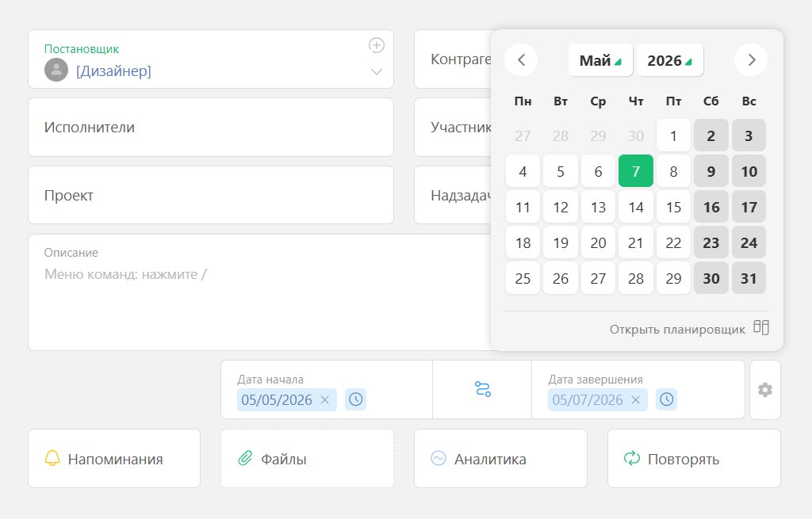Click the Постановщик label
This screenshot has height=519, width=812.
point(82,48)
